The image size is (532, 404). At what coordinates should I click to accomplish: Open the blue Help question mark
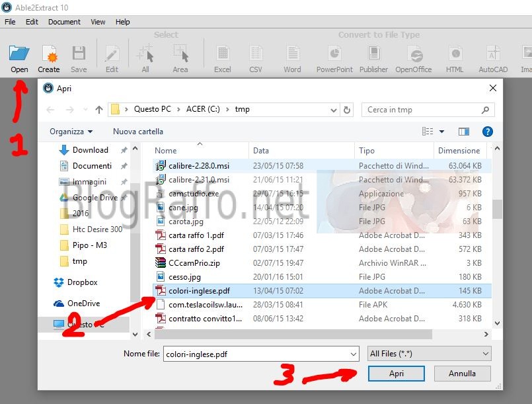(x=488, y=132)
